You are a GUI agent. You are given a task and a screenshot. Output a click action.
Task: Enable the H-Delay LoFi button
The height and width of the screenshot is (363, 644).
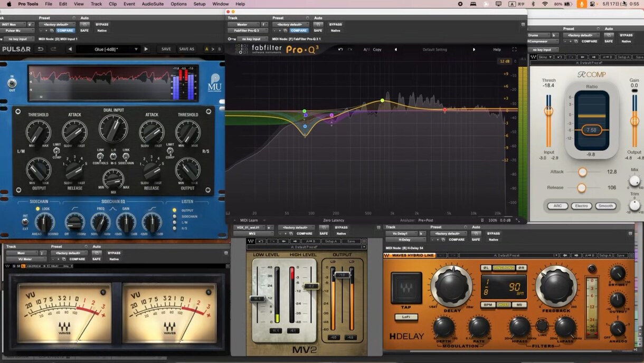click(406, 317)
